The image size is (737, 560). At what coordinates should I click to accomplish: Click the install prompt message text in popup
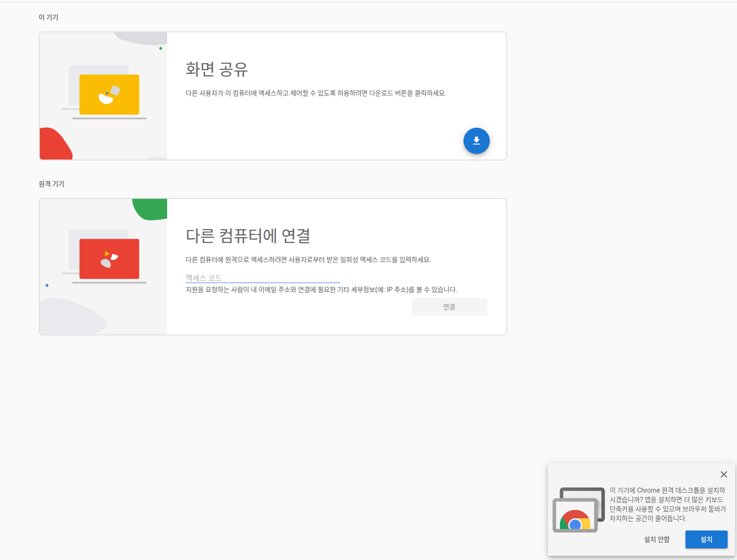coord(668,504)
